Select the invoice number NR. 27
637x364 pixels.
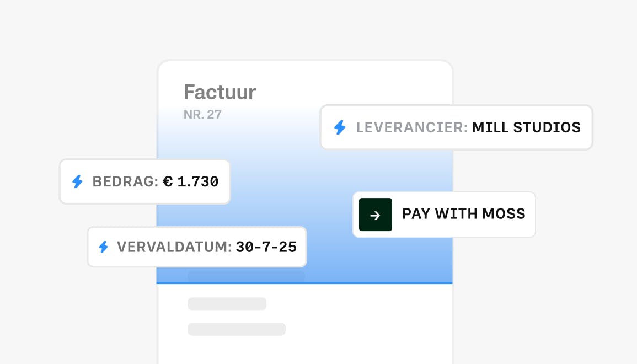coord(202,115)
